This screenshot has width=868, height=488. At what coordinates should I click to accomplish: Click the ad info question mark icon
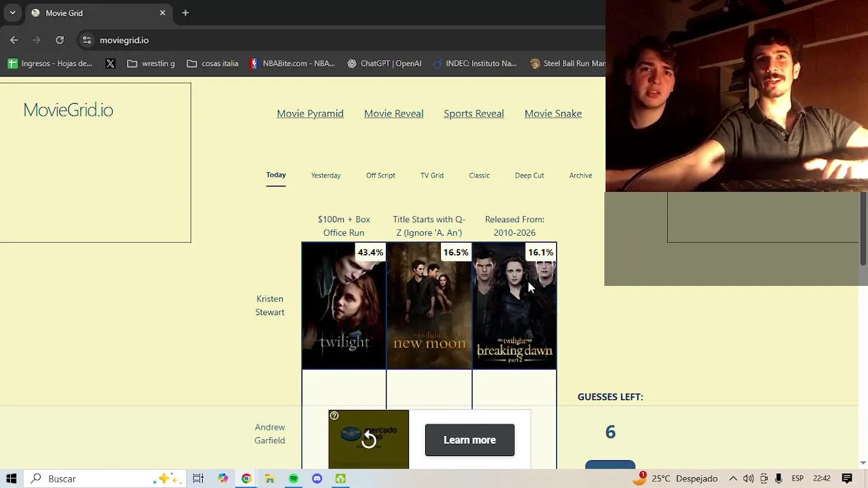point(334,415)
